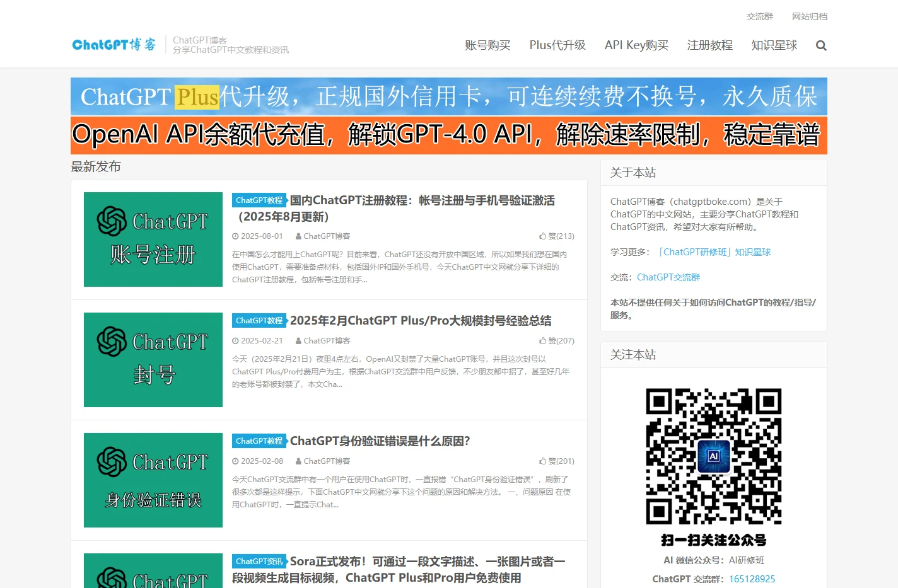Open 知识星球 menu item
Screen dimensions: 898x588
pyautogui.click(x=774, y=45)
